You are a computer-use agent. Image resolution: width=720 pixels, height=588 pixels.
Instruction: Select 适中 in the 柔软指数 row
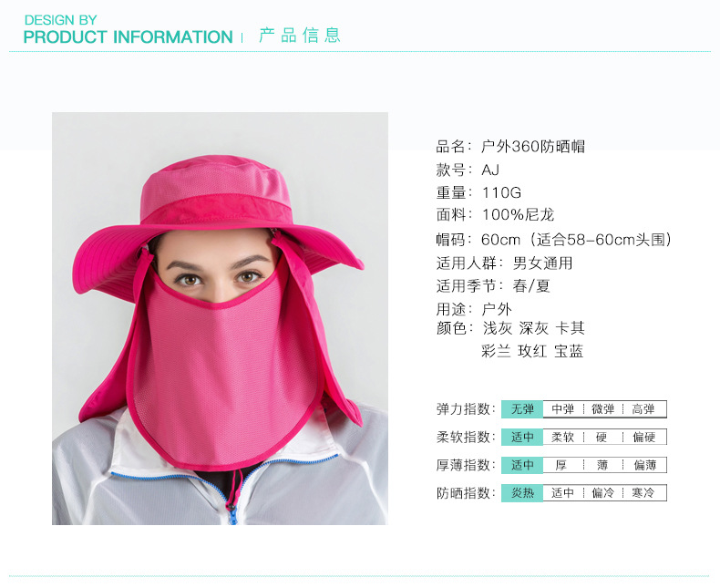coord(522,437)
